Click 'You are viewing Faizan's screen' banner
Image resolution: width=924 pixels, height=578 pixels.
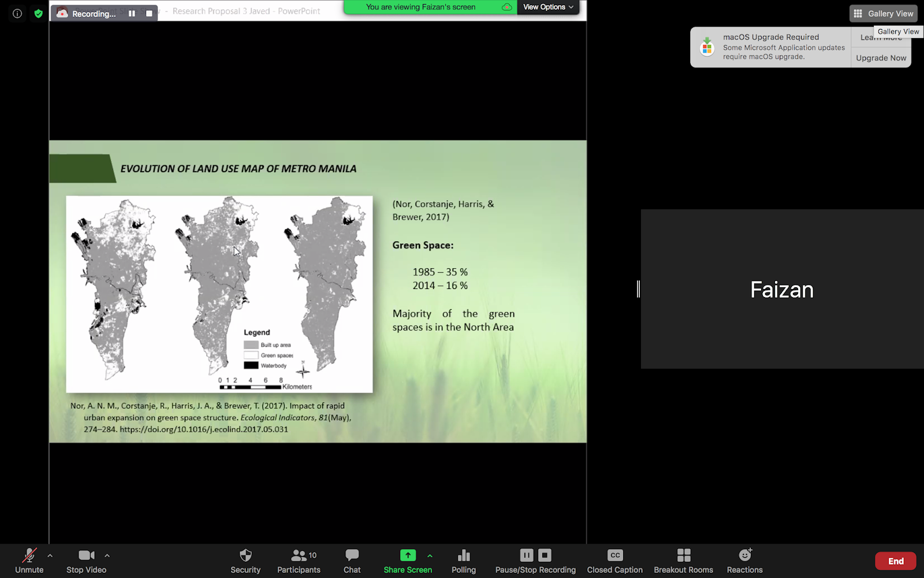420,7
